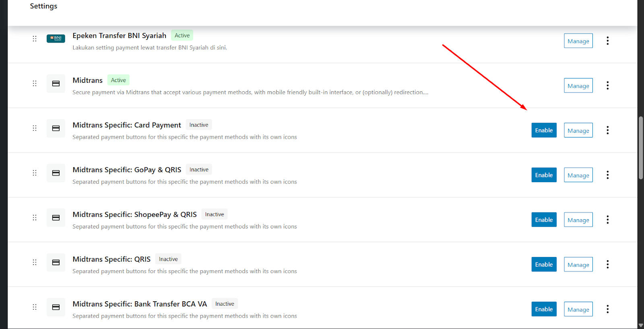Manage the Midtrans payment method
644x329 pixels.
pyautogui.click(x=578, y=86)
